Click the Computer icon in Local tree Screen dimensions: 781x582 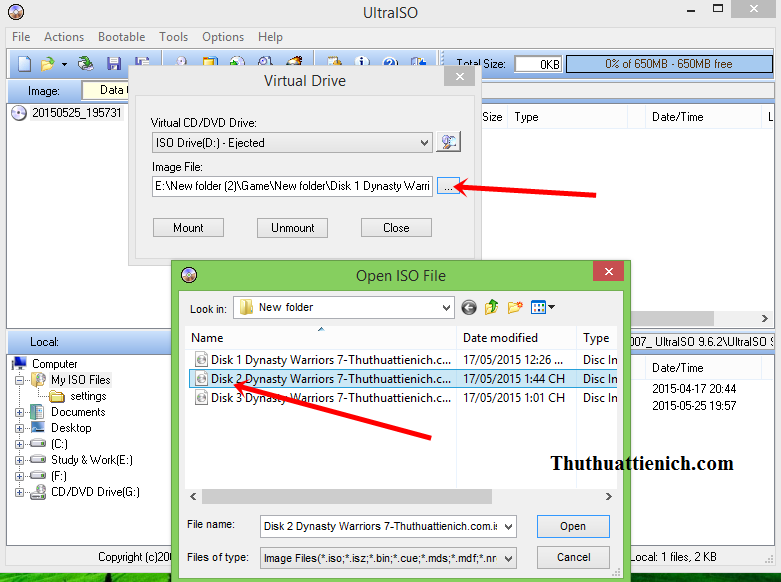(x=20, y=363)
